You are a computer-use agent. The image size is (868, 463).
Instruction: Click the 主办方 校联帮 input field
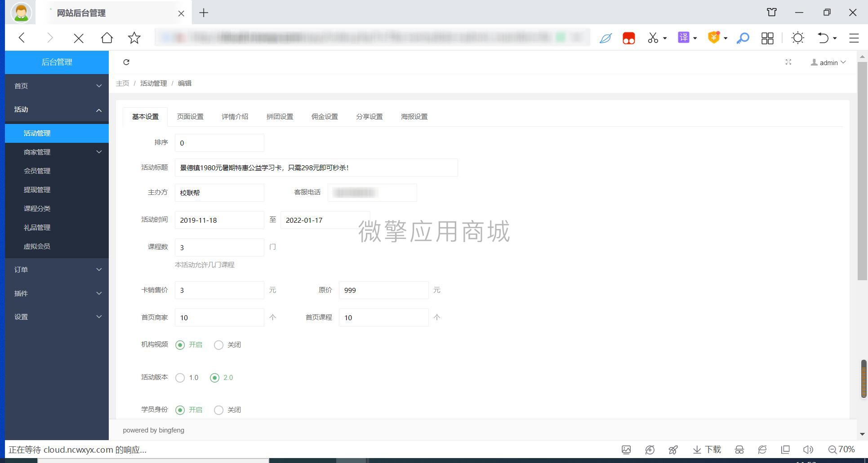(x=219, y=193)
